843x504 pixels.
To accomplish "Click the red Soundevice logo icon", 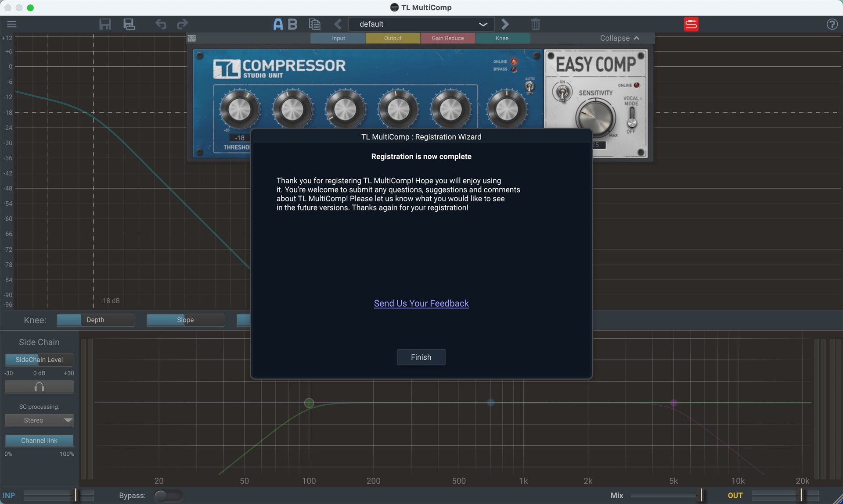I will click(691, 24).
